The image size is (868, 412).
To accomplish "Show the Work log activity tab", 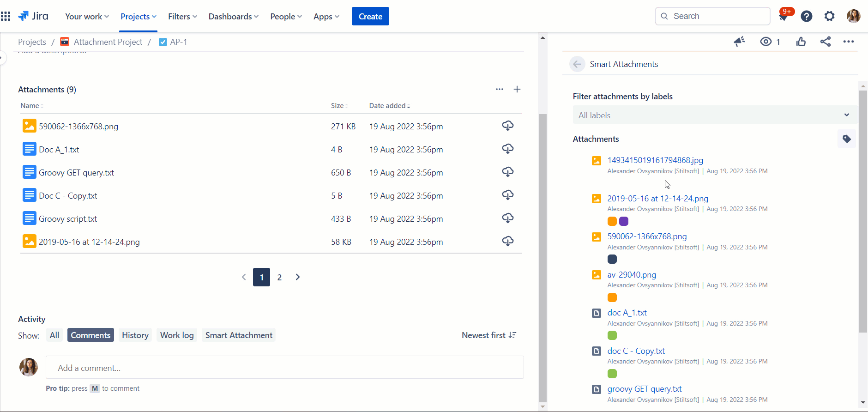I will point(177,335).
